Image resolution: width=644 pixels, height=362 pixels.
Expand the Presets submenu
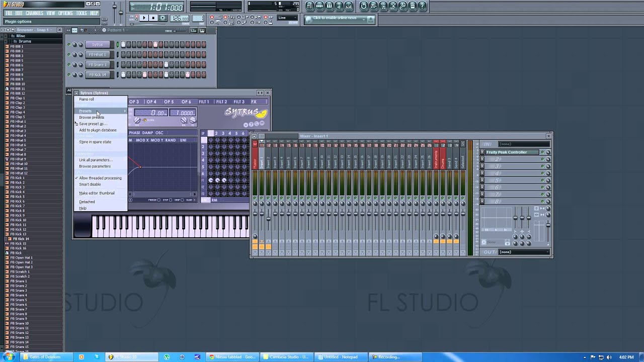pos(100,111)
